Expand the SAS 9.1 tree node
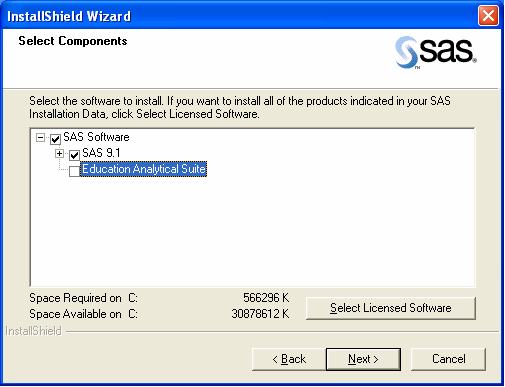The image size is (505, 387). pos(59,153)
